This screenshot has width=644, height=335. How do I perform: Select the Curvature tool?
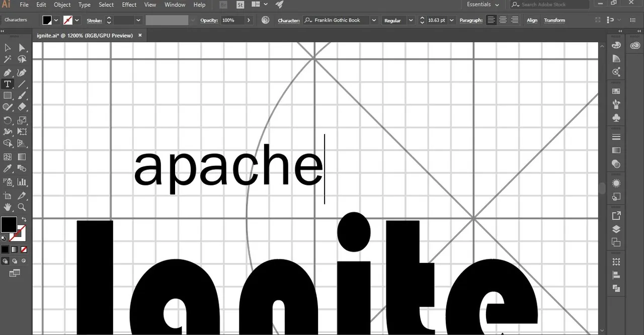[22, 73]
